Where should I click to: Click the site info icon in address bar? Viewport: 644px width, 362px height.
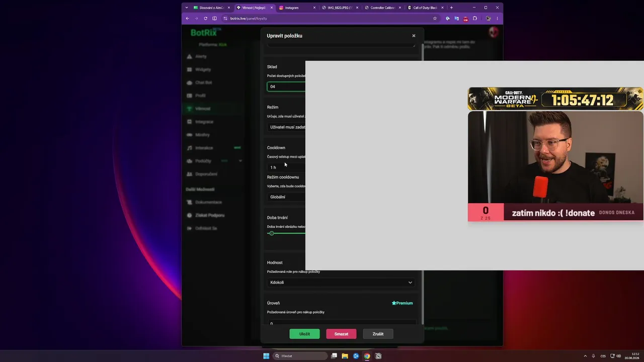click(x=225, y=19)
